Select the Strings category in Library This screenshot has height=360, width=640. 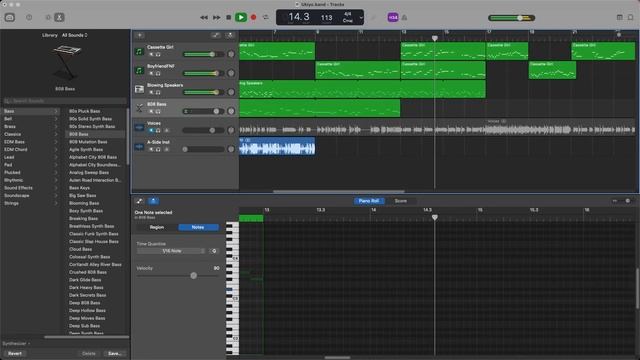[30, 203]
